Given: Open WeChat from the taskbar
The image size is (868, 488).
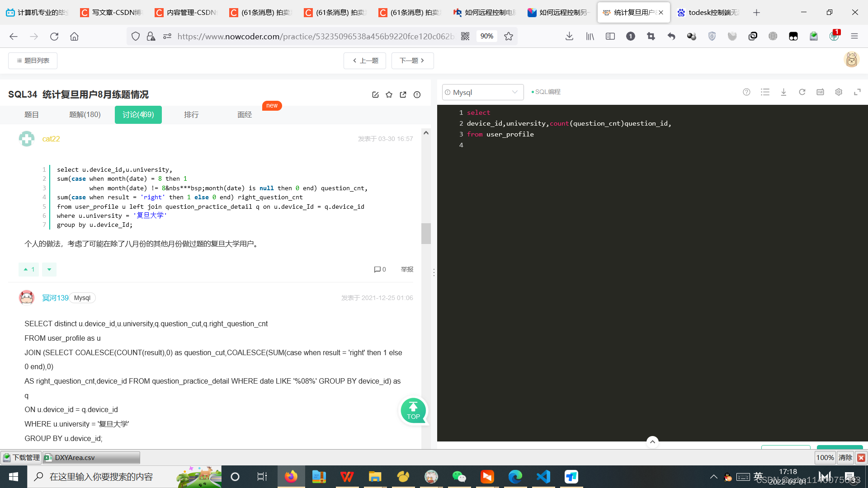Looking at the screenshot, I should (x=459, y=477).
